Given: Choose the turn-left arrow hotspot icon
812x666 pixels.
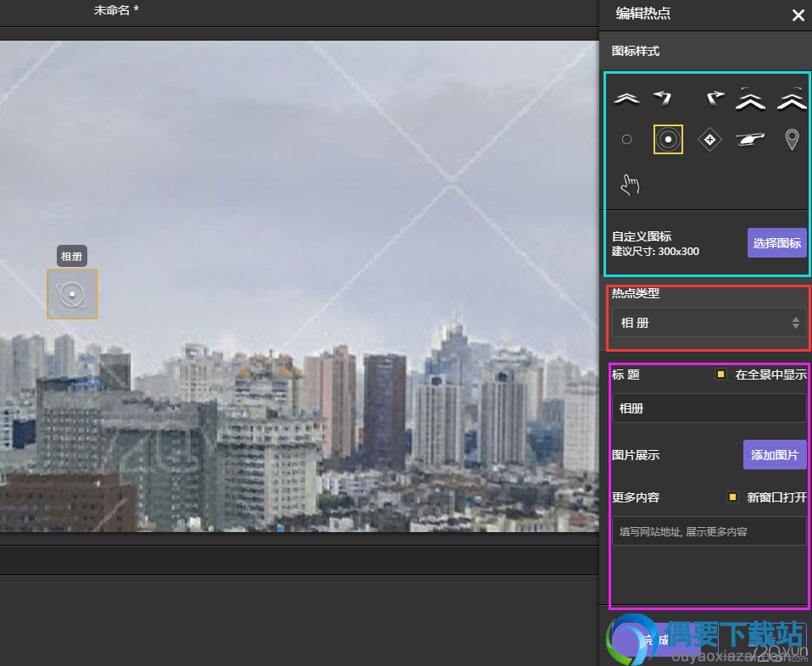Looking at the screenshot, I should (x=663, y=98).
